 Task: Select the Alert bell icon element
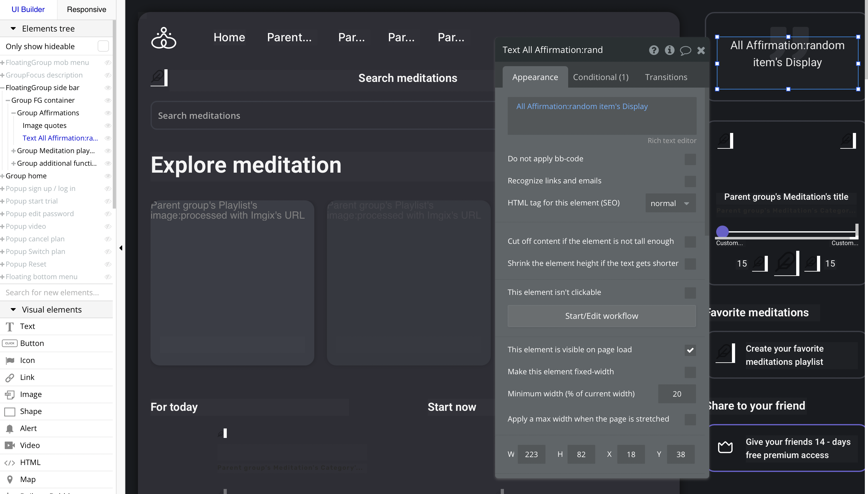10,428
